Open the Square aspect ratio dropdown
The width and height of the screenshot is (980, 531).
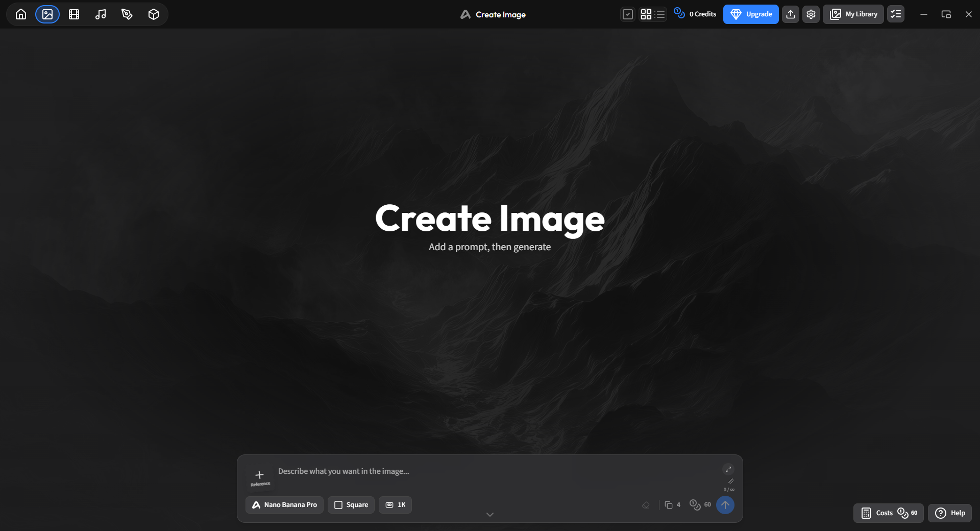point(351,505)
